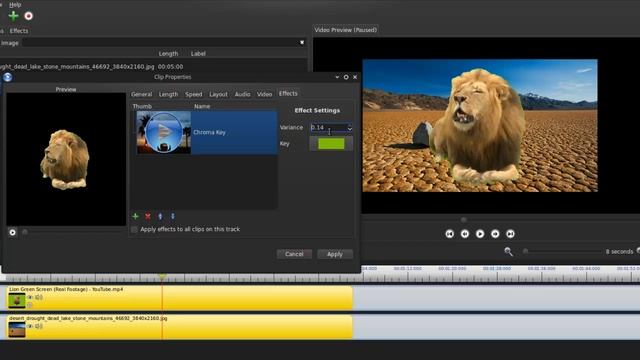Switch to the Effects panel tab
This screenshot has height=360, width=640.
(x=19, y=31)
